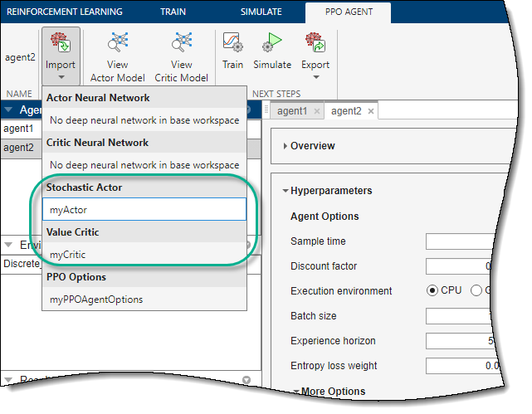Screen dimensions: 532x414
Task: Open the bottom panel options circle icon
Action: 246,380
